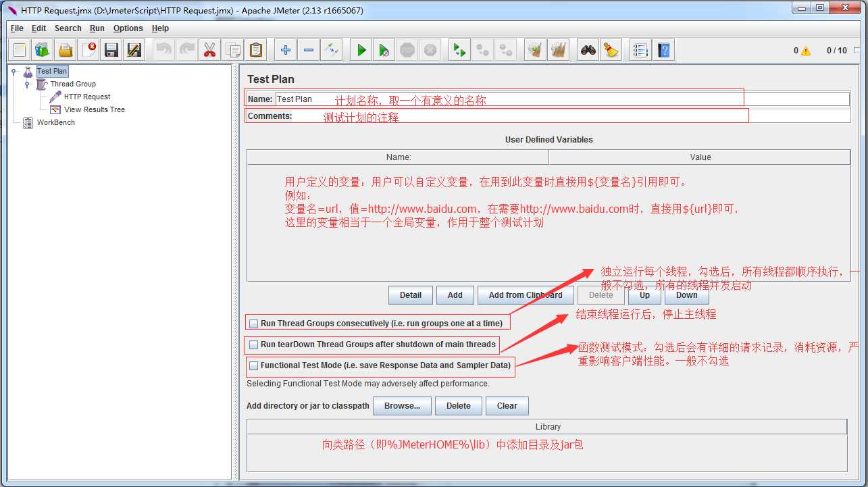This screenshot has width=868, height=487.
Task: Click the Add variable button
Action: coord(455,295)
